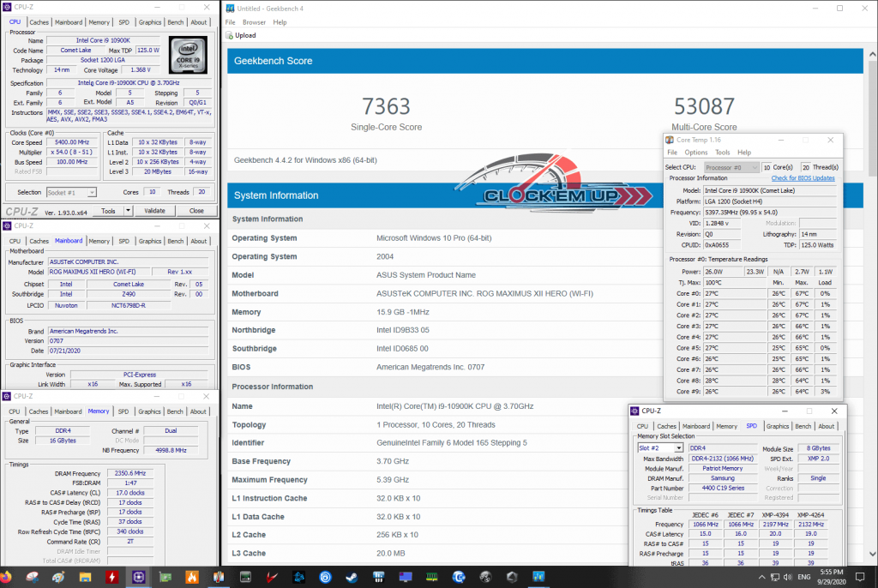Image resolution: width=878 pixels, height=588 pixels.
Task: Expand the CPU-Z Tools dropdown arrow
Action: click(128, 211)
